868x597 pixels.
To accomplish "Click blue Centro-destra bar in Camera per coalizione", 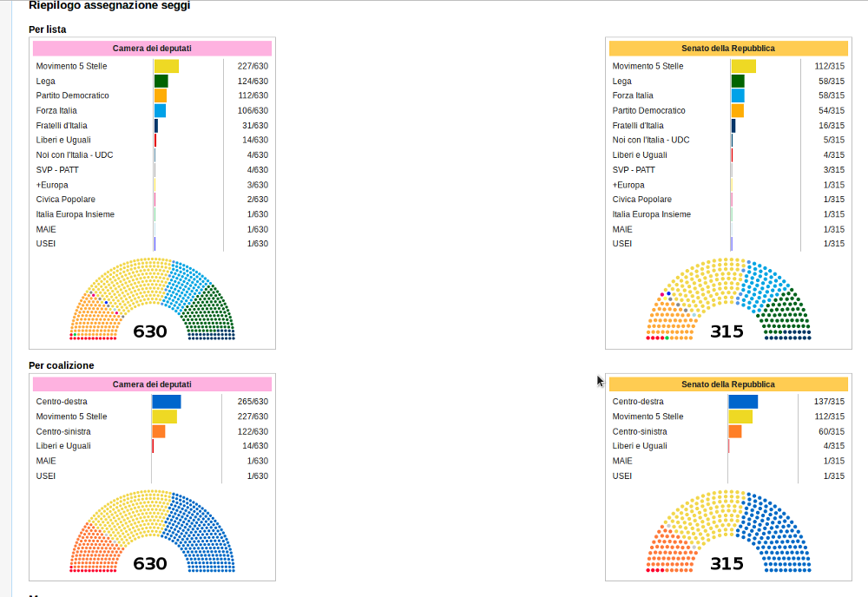I will coord(166,402).
